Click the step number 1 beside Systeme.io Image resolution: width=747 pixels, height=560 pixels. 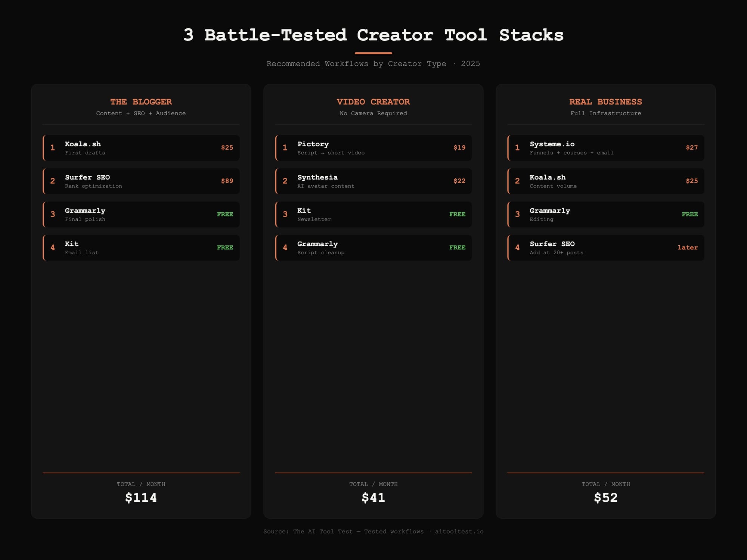tap(517, 148)
